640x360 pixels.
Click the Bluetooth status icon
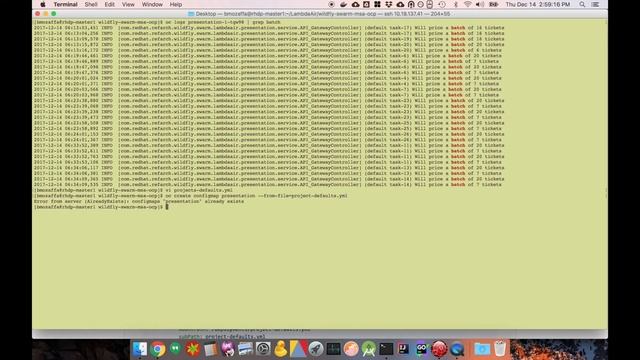click(456, 4)
